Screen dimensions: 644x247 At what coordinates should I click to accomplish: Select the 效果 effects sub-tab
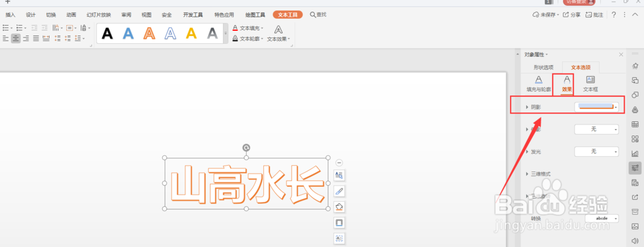(567, 84)
